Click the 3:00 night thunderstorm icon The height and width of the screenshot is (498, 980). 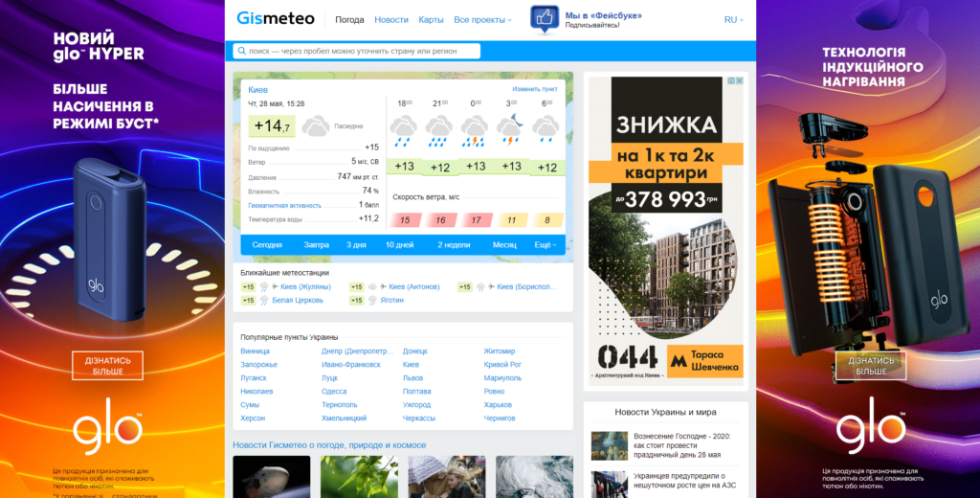coord(511,131)
